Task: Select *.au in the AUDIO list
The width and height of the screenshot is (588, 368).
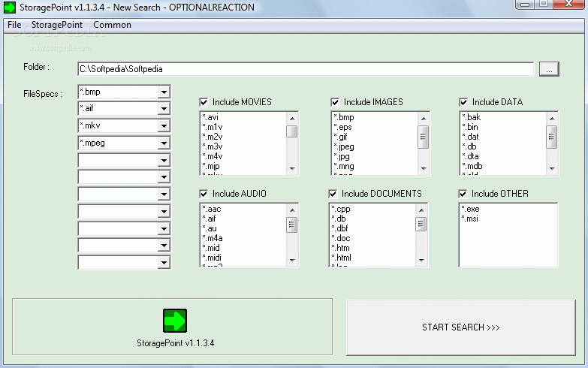Action: [x=210, y=229]
